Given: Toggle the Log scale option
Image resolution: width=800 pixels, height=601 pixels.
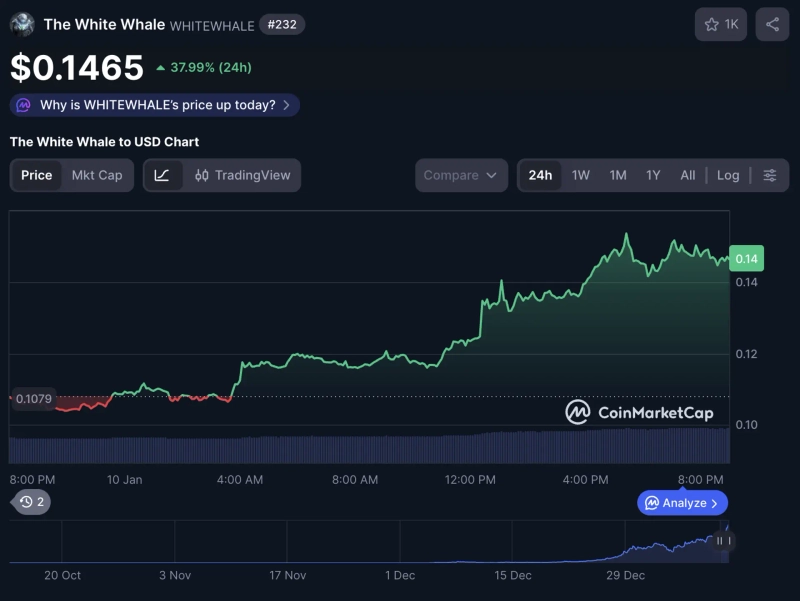Looking at the screenshot, I should (x=728, y=175).
